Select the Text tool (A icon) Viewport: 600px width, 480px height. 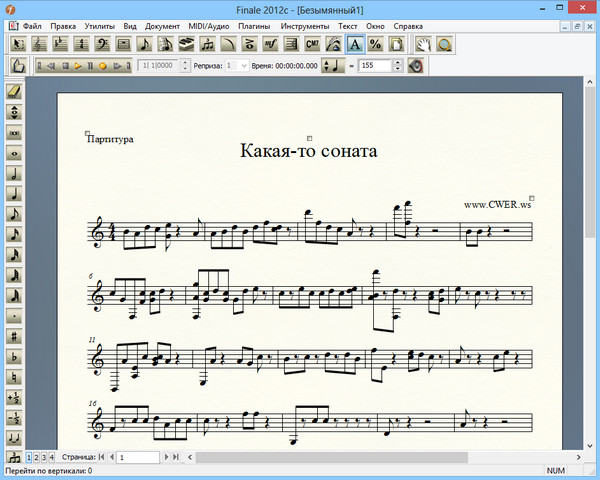[355, 43]
